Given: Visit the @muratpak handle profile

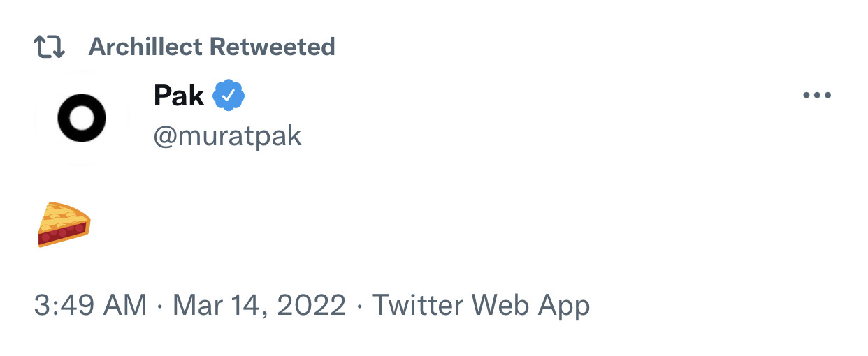Looking at the screenshot, I should pyautogui.click(x=227, y=135).
